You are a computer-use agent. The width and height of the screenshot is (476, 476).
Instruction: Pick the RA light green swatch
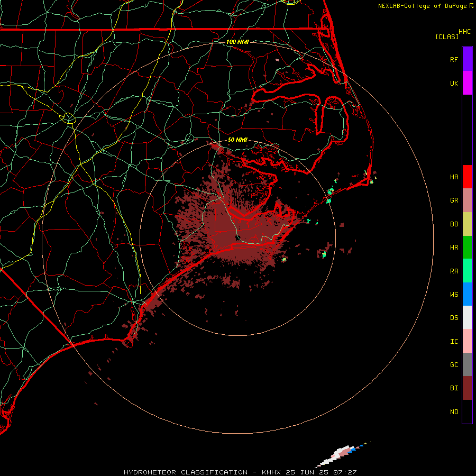point(467,271)
